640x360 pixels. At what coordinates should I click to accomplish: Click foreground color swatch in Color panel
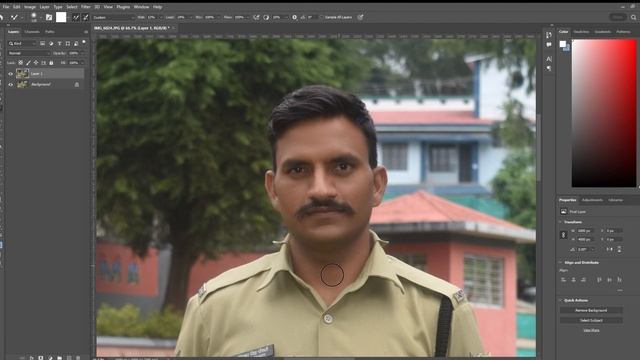pos(563,44)
